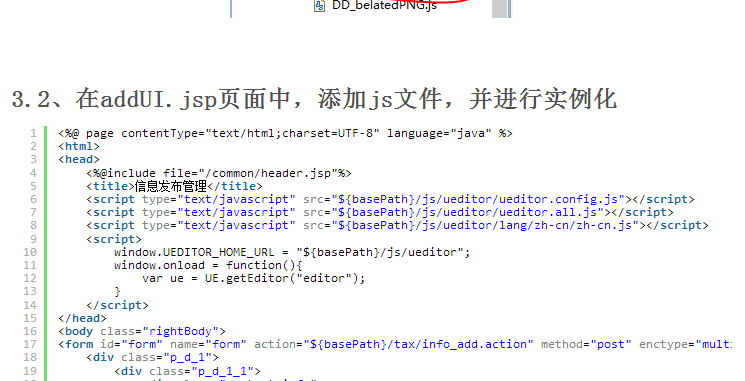Click line number 10 in the gutter
The image size is (745, 381).
tap(30, 252)
